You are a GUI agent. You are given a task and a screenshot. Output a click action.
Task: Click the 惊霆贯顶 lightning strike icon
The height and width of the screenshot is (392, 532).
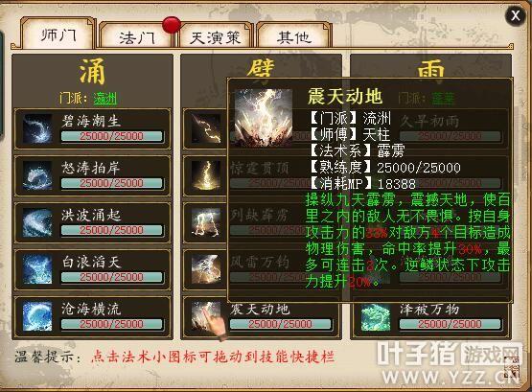206,175
